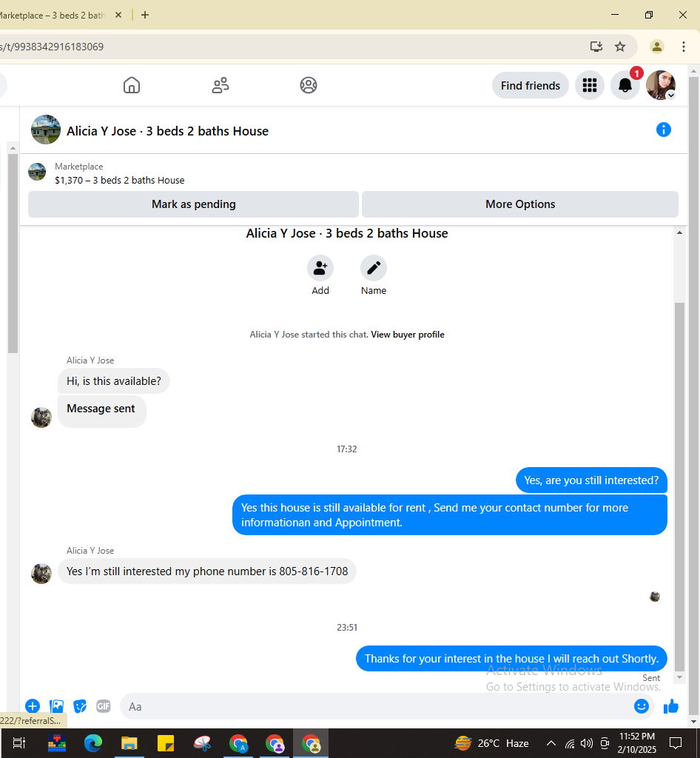Open the Windows notification center icon
The width and height of the screenshot is (700, 758).
pyautogui.click(x=676, y=743)
